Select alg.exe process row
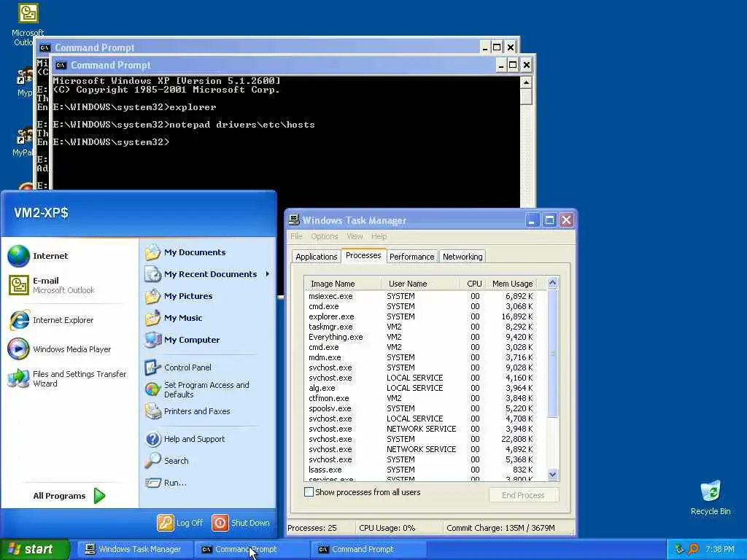This screenshot has height=560, width=747. click(421, 388)
